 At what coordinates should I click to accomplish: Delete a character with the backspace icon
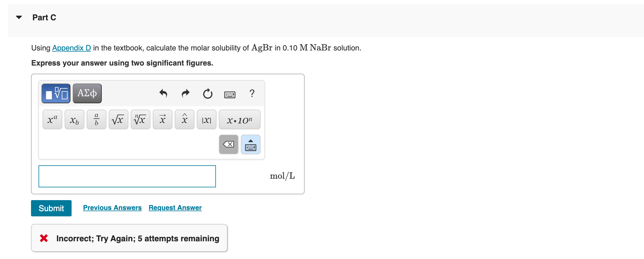pos(228,144)
